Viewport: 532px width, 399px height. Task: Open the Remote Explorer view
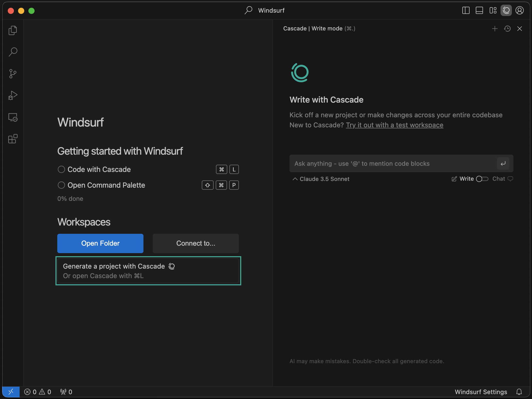coord(13,117)
